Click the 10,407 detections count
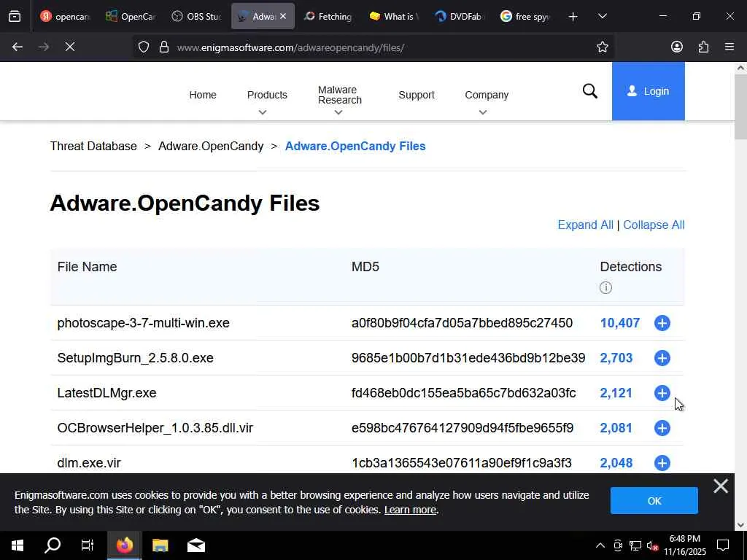This screenshot has width=747, height=560. coord(620,323)
